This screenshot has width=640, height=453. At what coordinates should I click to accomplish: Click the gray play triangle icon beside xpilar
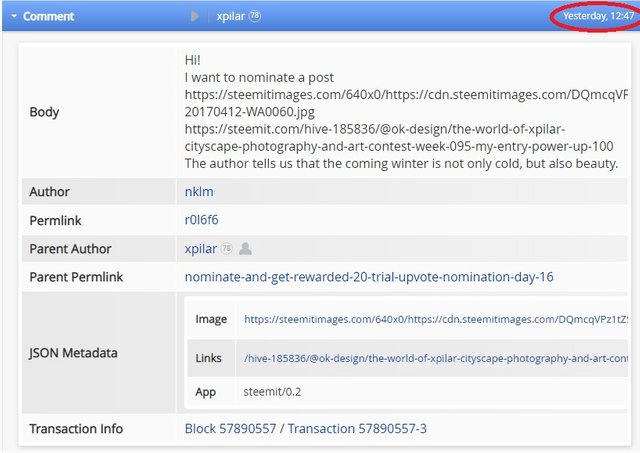[195, 16]
